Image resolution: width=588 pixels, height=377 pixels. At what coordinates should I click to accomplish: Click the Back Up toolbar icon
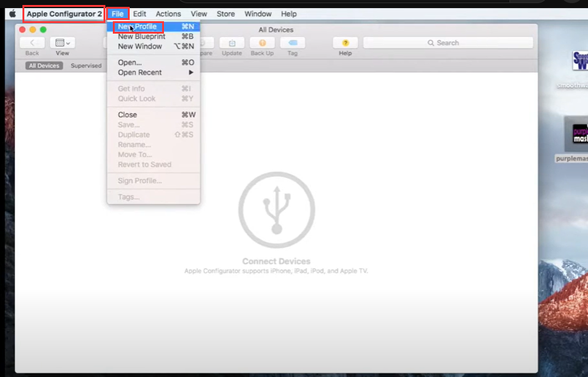pyautogui.click(x=262, y=43)
